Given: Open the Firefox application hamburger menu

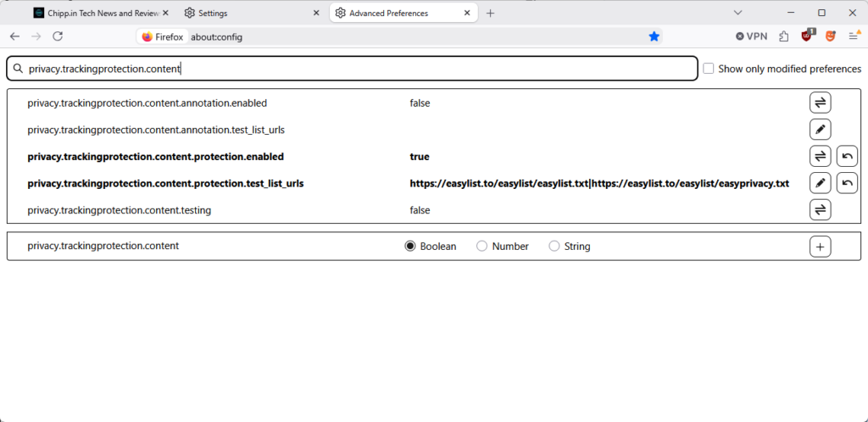Looking at the screenshot, I should coord(854,36).
